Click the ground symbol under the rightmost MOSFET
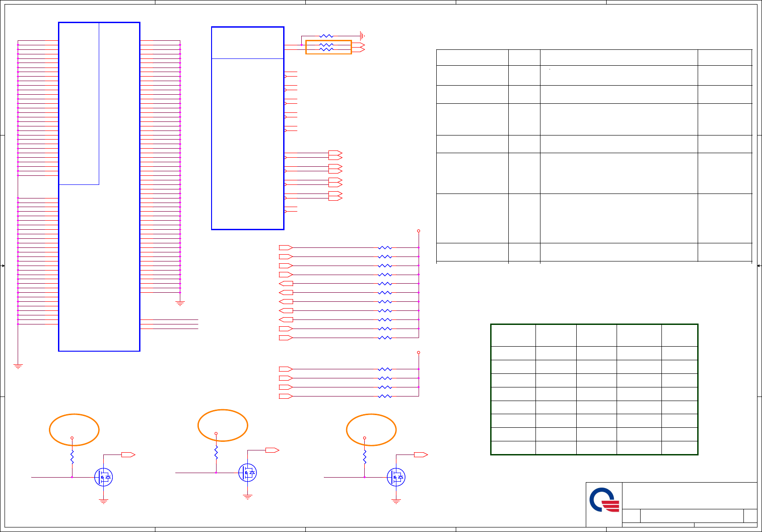This screenshot has width=762, height=532. click(396, 502)
